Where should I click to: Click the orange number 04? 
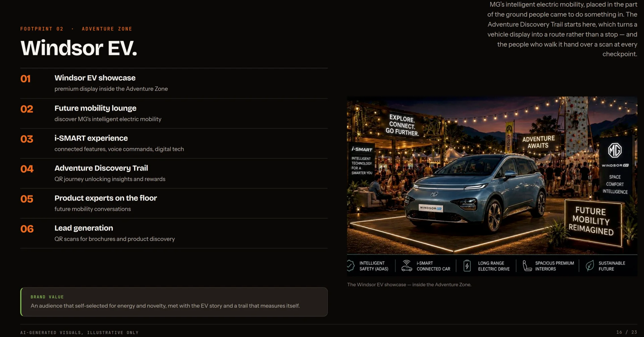(x=27, y=169)
